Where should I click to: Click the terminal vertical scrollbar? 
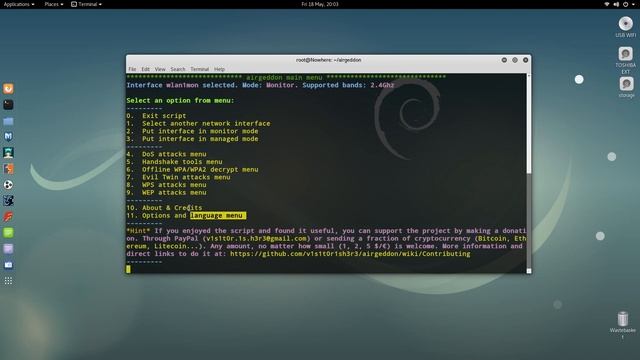(529, 173)
